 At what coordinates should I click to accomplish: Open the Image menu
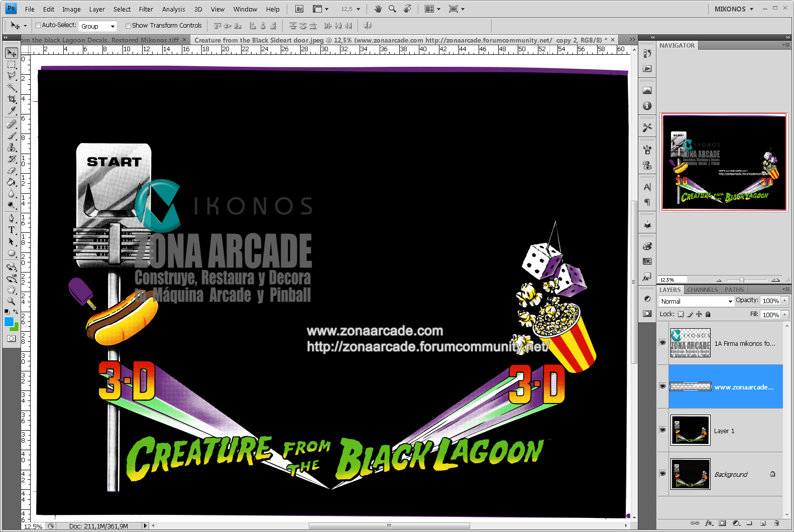point(71,9)
